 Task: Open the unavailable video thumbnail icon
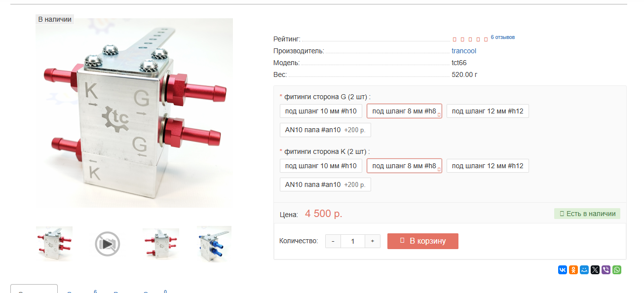[108, 244]
